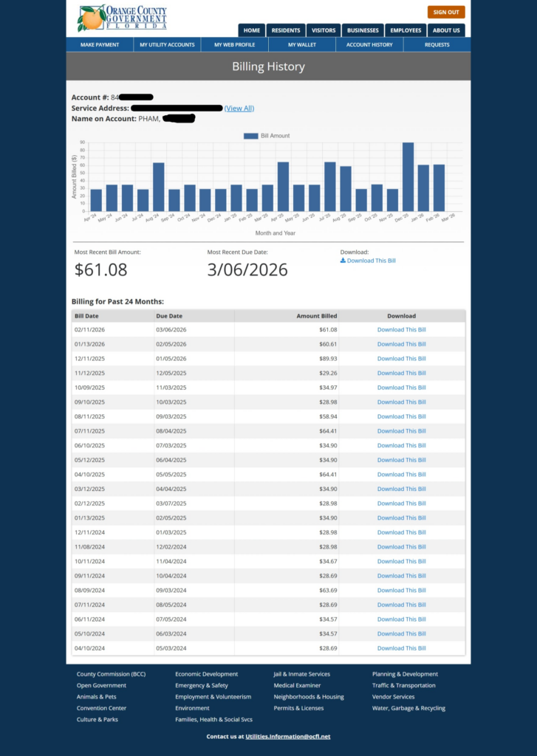
Task: Open the Home navigation tab
Action: pos(252,30)
